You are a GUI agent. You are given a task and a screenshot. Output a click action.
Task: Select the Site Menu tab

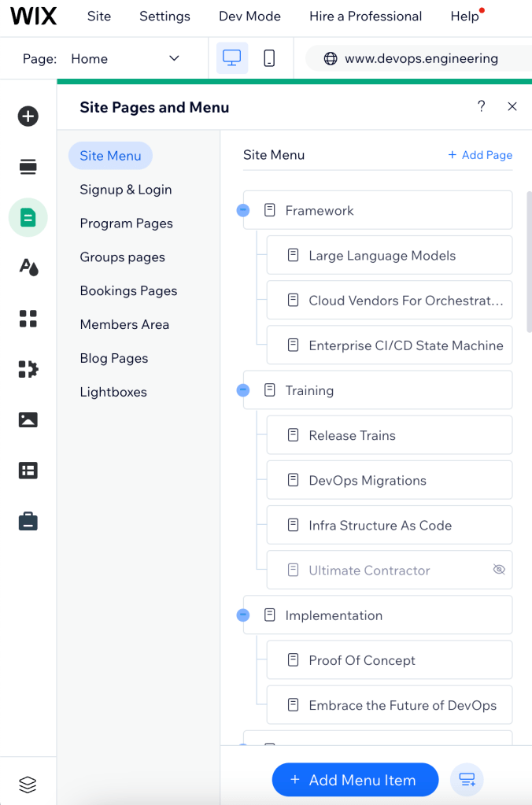110,156
